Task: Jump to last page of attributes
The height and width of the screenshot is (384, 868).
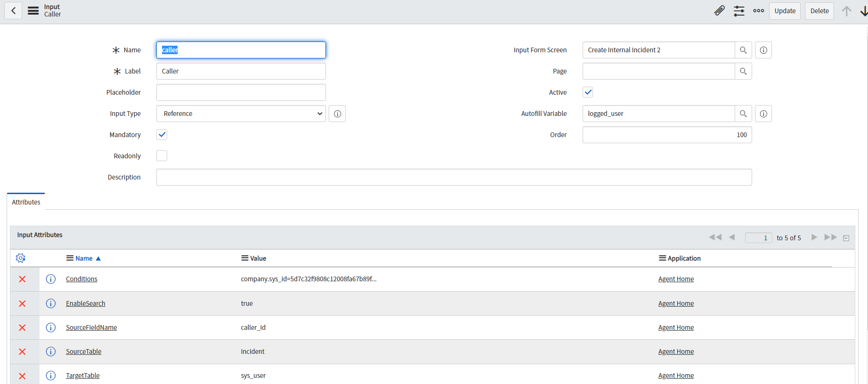Action: [x=830, y=237]
